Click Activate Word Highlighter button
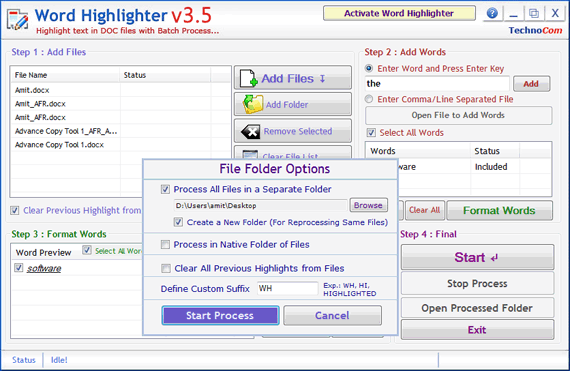 (399, 13)
